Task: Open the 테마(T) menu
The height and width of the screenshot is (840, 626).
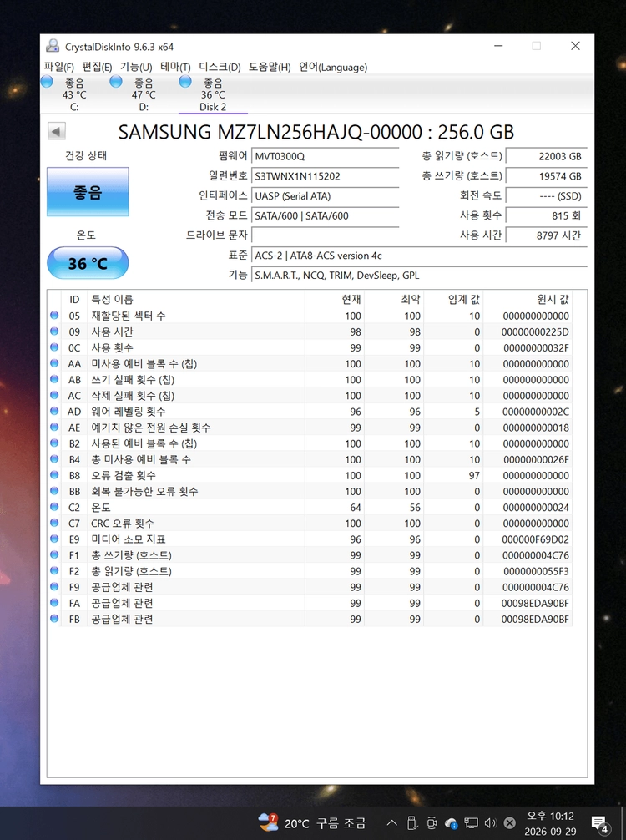Action: [175, 67]
